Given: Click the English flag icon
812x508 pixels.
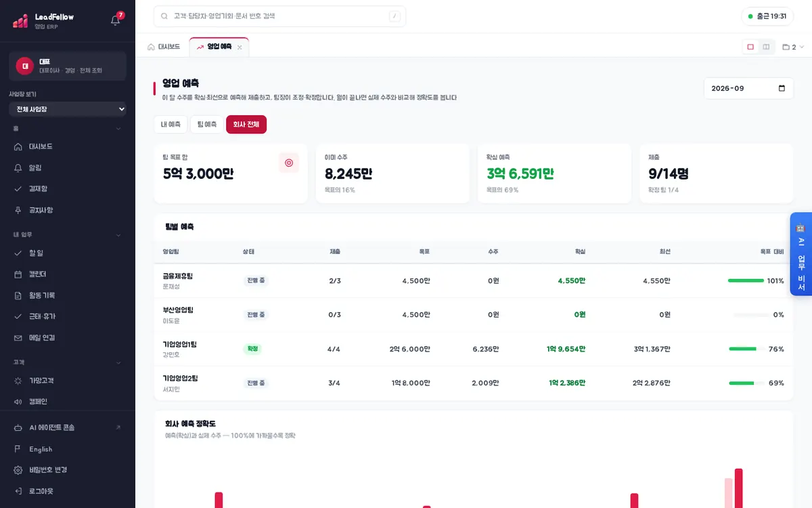Looking at the screenshot, I should tap(18, 449).
